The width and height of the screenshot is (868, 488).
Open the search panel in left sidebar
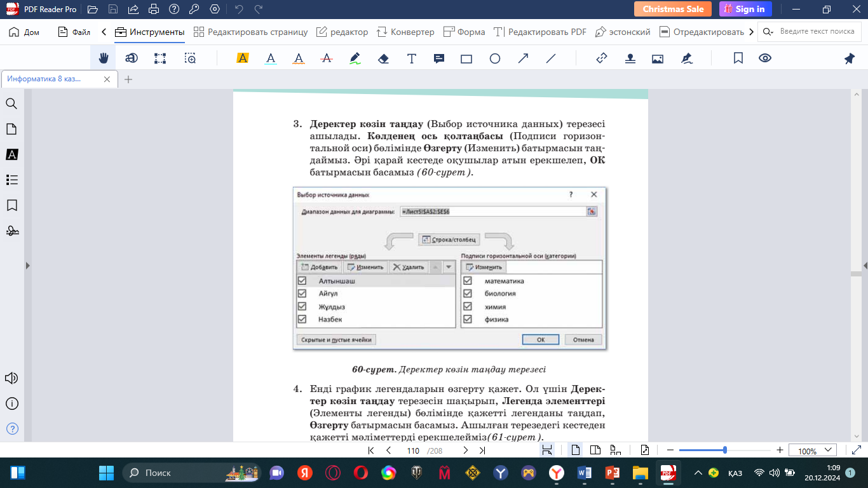click(11, 104)
